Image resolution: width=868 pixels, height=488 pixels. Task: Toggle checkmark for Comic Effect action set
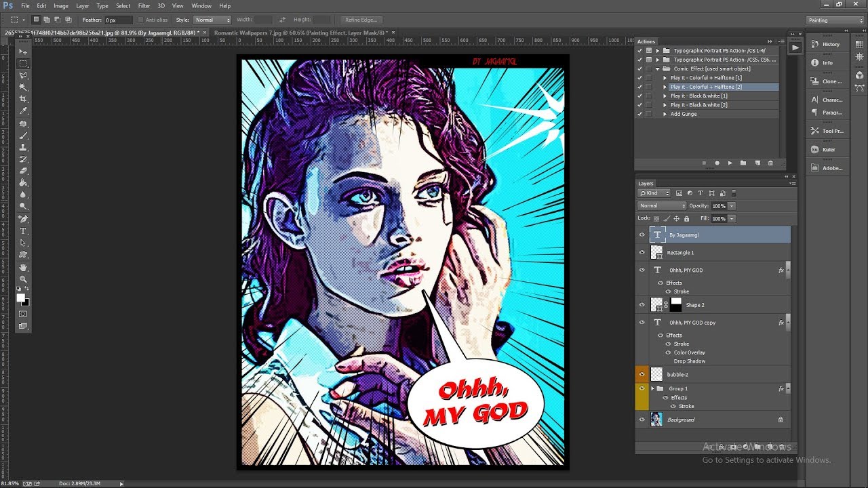(x=639, y=68)
